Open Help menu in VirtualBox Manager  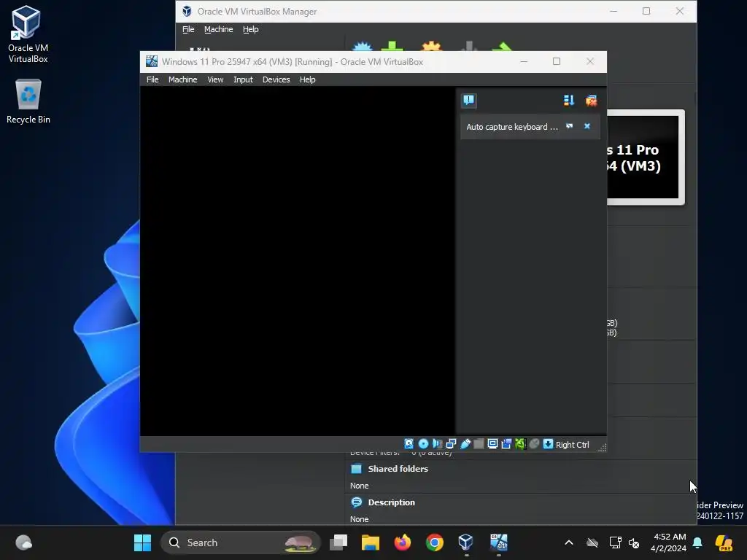(x=251, y=29)
